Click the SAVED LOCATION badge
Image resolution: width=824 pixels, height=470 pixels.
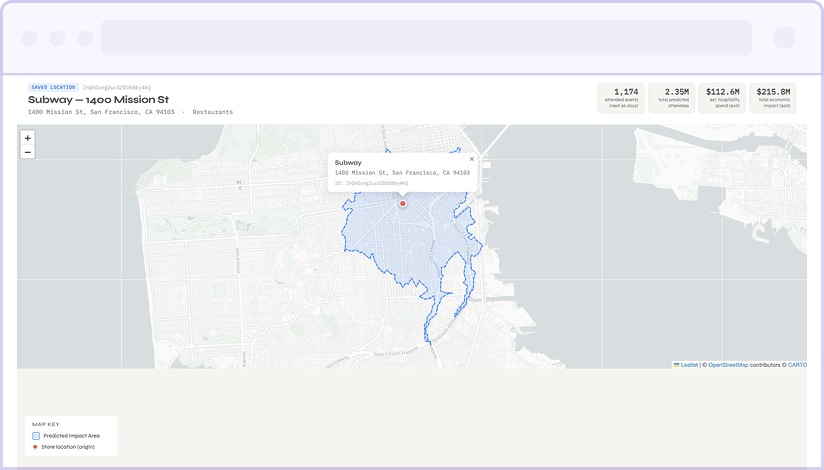coord(54,87)
